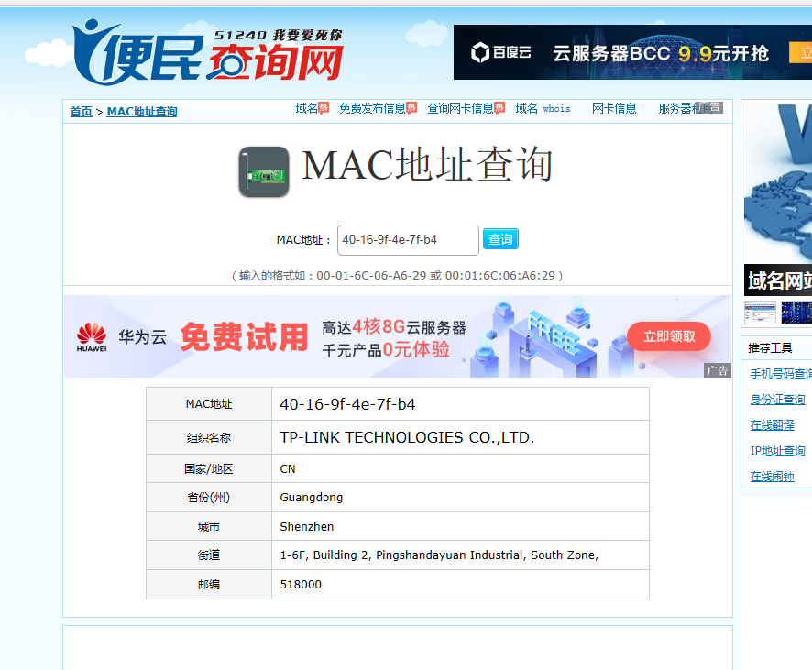812x670 pixels.
Task: Click the white website thumbnail in sidebar ad
Action: tap(760, 313)
